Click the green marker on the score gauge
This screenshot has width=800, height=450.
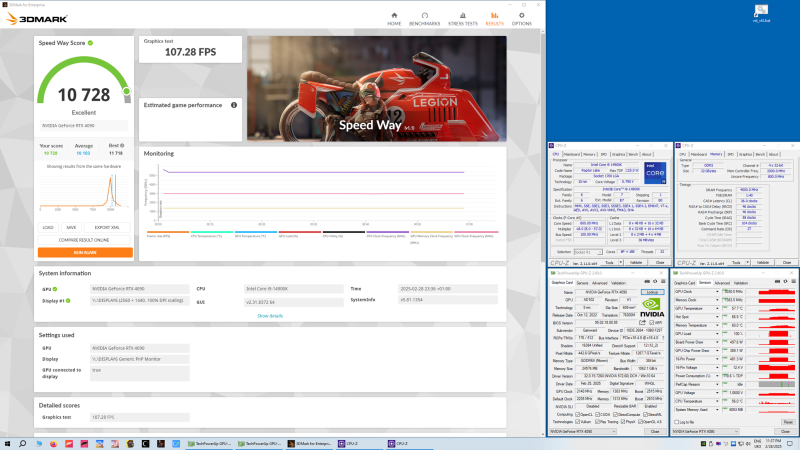126,91
